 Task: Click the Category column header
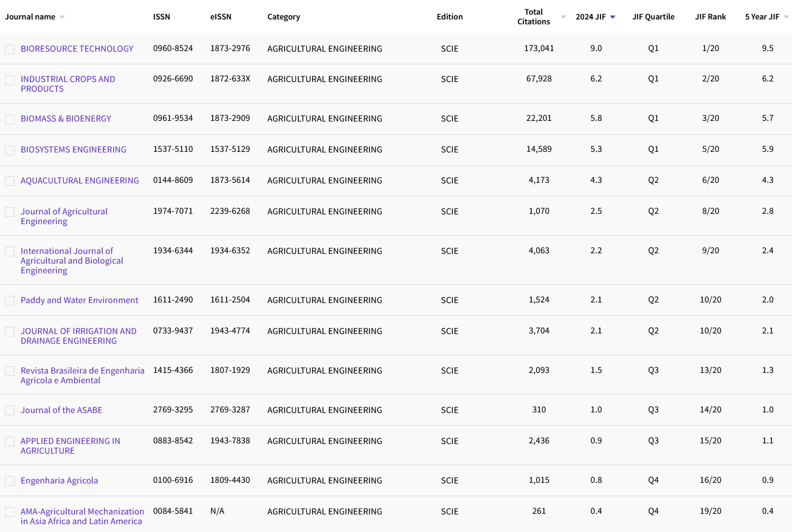(283, 17)
